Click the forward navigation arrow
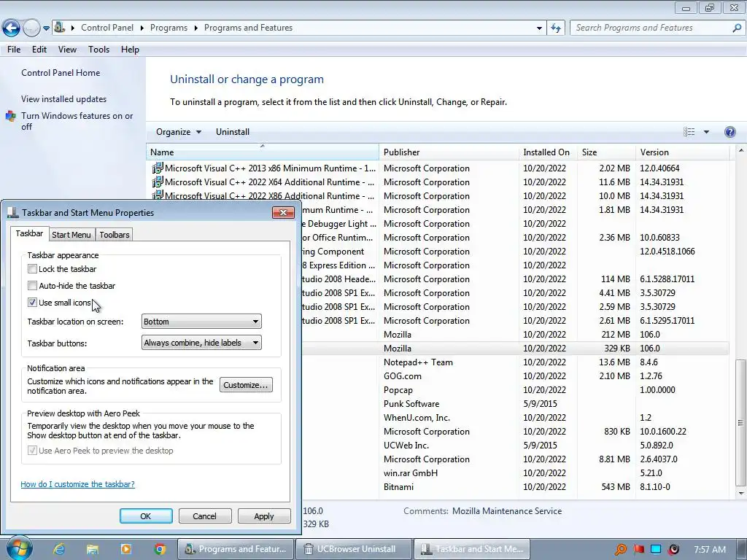This screenshot has width=747, height=560. (31, 28)
